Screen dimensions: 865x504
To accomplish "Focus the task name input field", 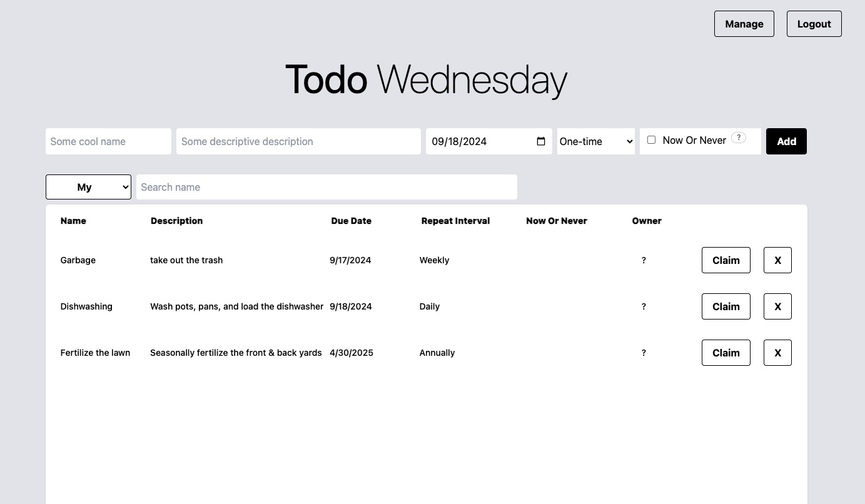I will pos(108,141).
